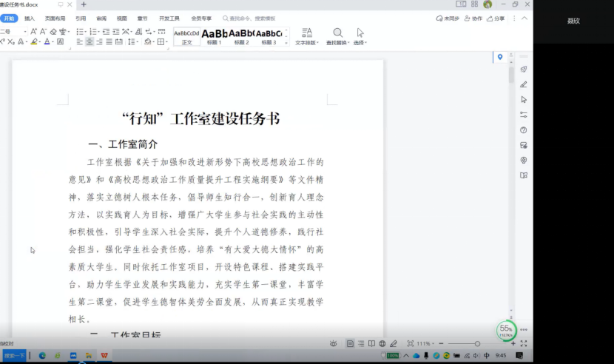The width and height of the screenshot is (614, 364).
Task: Open the 会员专享 tab
Action: (201, 18)
